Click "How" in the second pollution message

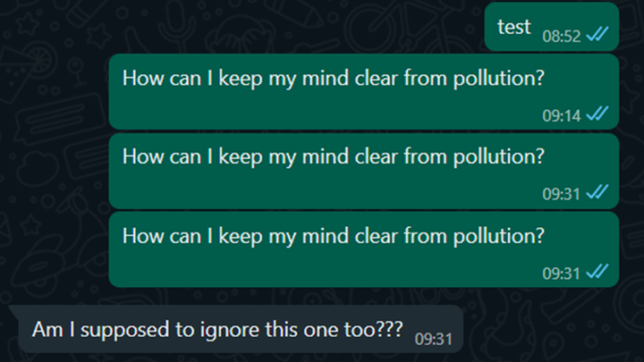pos(141,156)
